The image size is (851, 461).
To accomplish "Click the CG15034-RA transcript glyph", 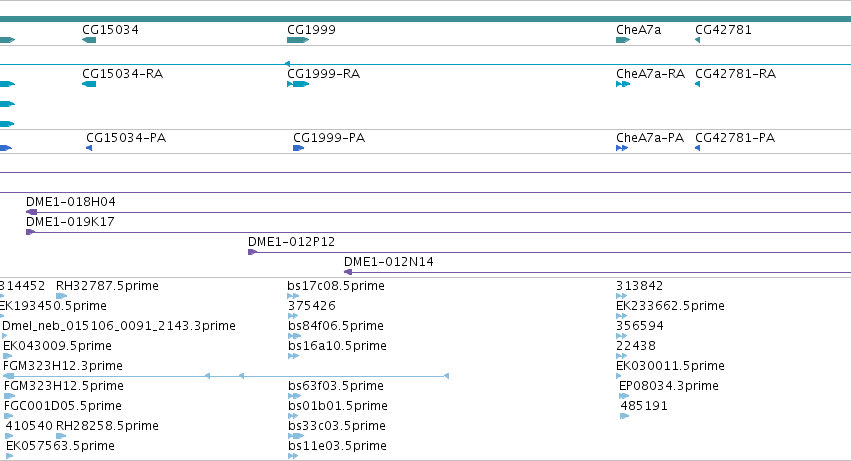I will coord(89,84).
